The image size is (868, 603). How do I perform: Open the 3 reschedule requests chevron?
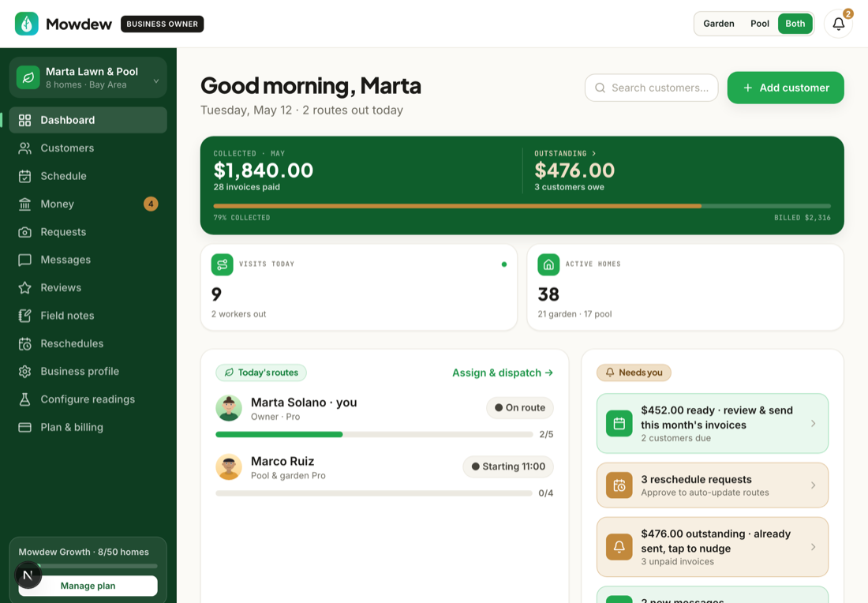(x=813, y=485)
